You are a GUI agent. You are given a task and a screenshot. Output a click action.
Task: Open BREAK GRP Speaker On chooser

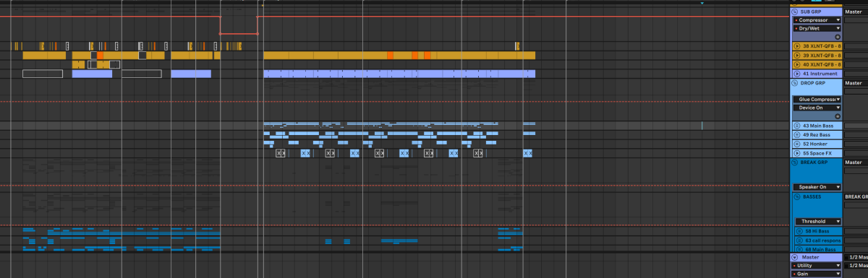tap(818, 187)
